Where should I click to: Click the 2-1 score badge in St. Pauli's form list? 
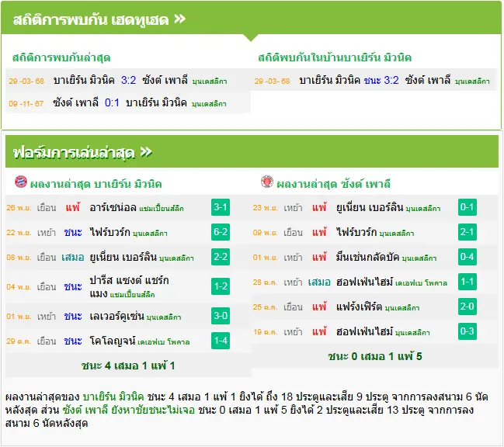click(x=467, y=232)
